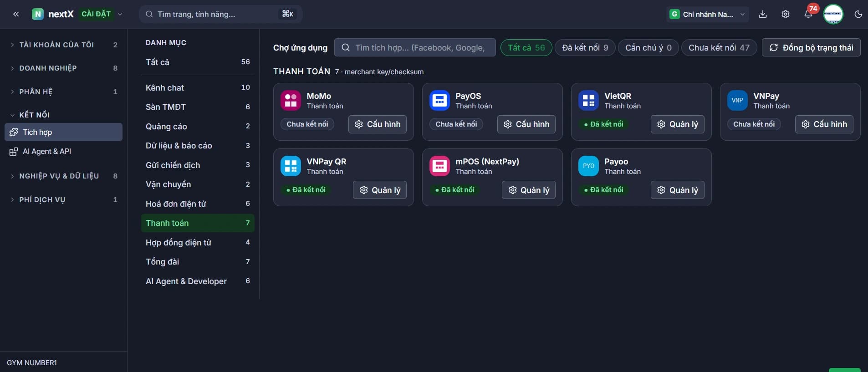
Task: Select Sàn TMĐT category
Action: point(198,107)
